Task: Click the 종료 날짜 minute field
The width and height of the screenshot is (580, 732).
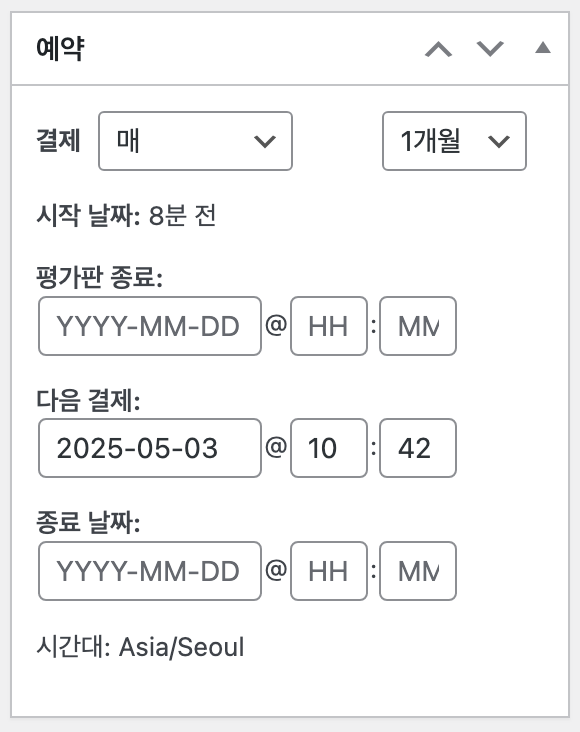Action: coord(418,571)
